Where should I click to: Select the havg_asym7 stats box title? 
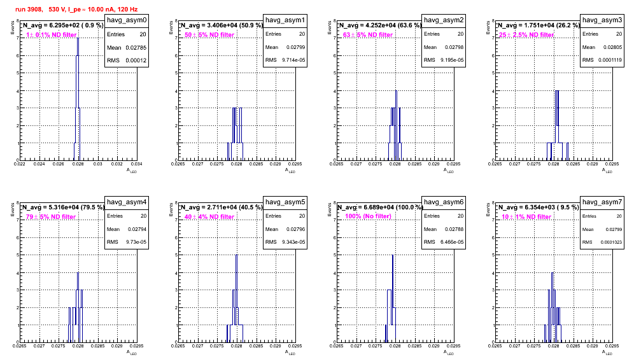click(602, 202)
